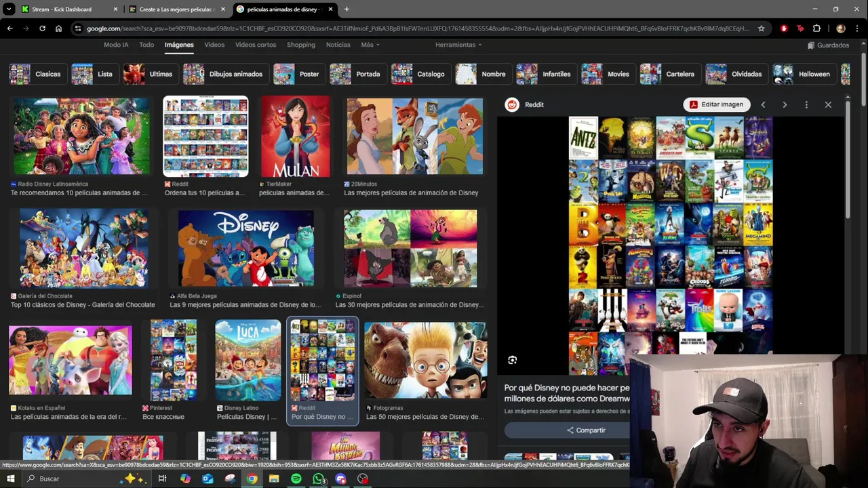Switch to the Modo IA tab

[116, 45]
